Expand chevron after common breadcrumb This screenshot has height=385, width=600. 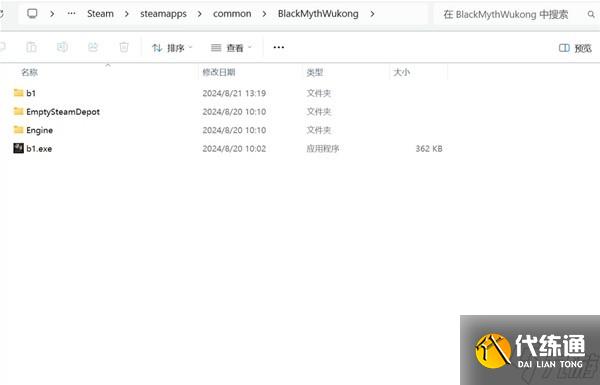click(264, 14)
